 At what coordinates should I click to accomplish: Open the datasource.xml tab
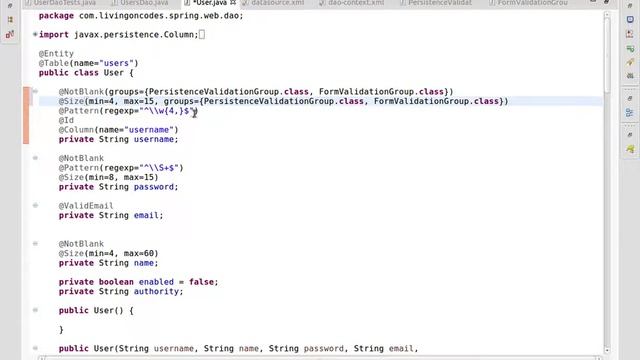tap(274, 3)
